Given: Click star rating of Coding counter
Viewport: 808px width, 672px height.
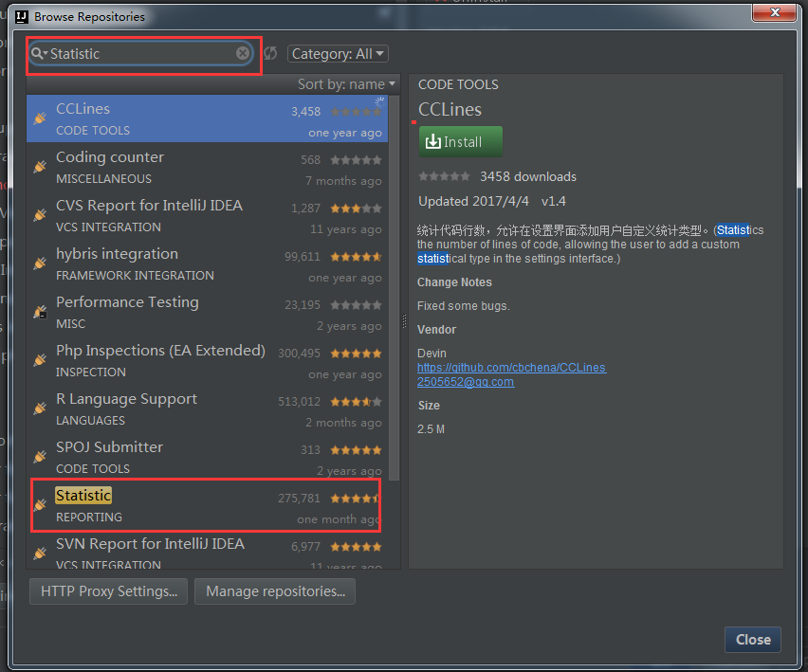Looking at the screenshot, I should [x=356, y=160].
